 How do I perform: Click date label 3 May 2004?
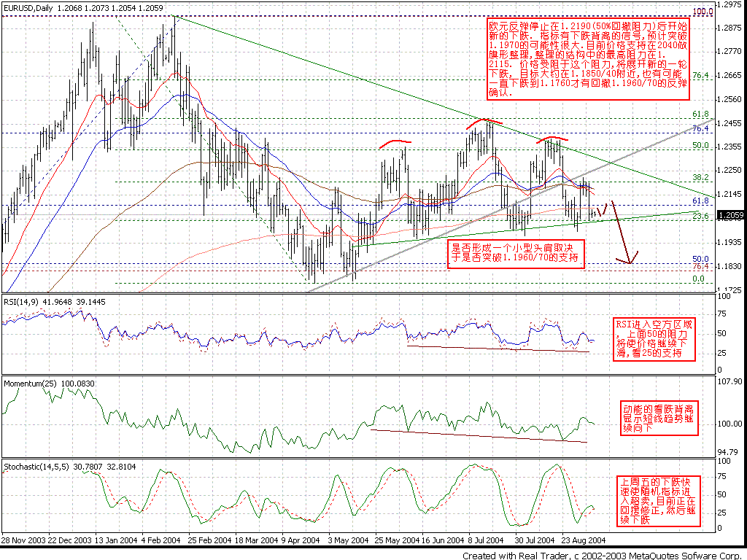tap(348, 540)
